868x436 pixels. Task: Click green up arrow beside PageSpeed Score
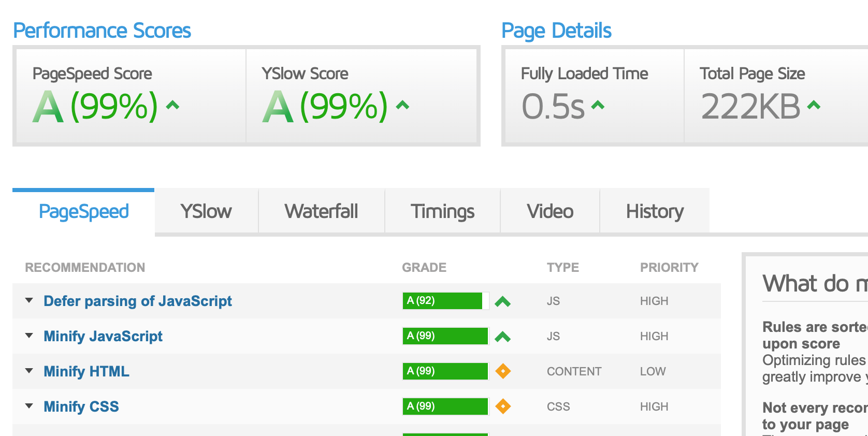coord(172,106)
